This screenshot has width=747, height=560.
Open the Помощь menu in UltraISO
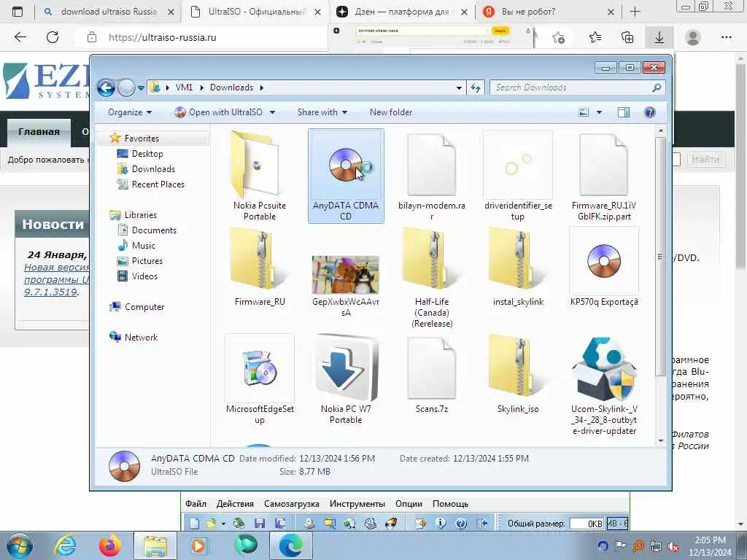point(450,504)
